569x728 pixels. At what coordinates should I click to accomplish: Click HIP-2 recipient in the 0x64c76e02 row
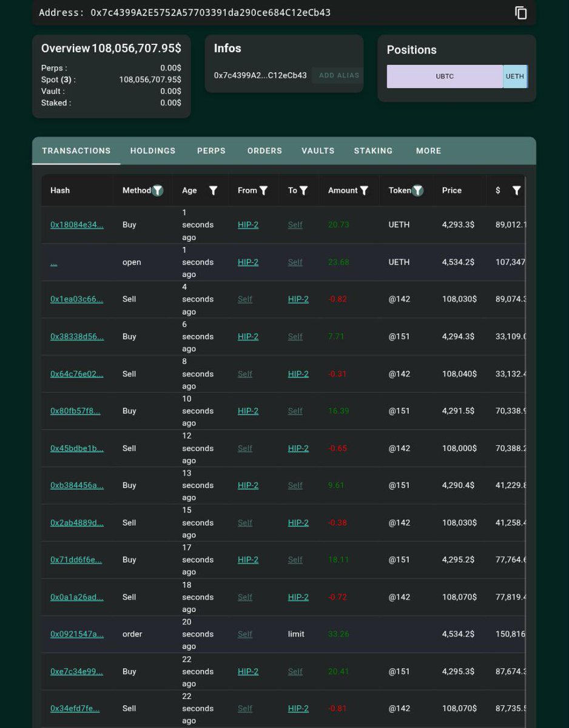coord(298,374)
